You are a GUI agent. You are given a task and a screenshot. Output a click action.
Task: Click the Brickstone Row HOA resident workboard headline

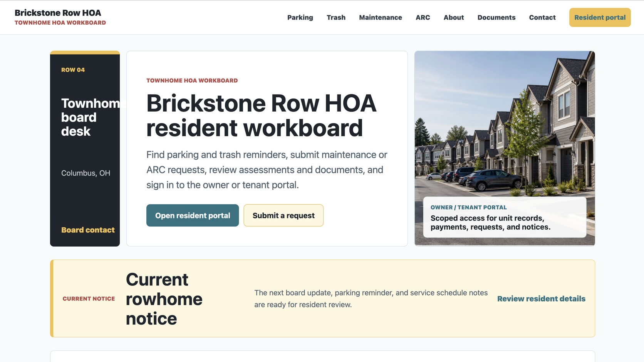tap(261, 115)
